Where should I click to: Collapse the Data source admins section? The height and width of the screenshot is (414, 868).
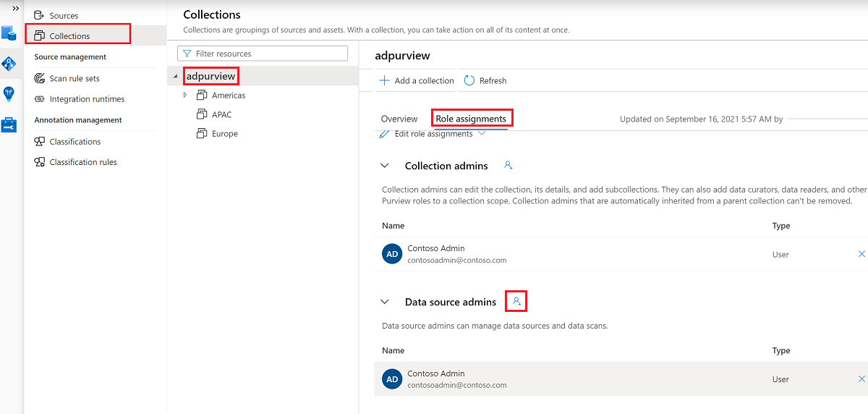click(x=386, y=302)
